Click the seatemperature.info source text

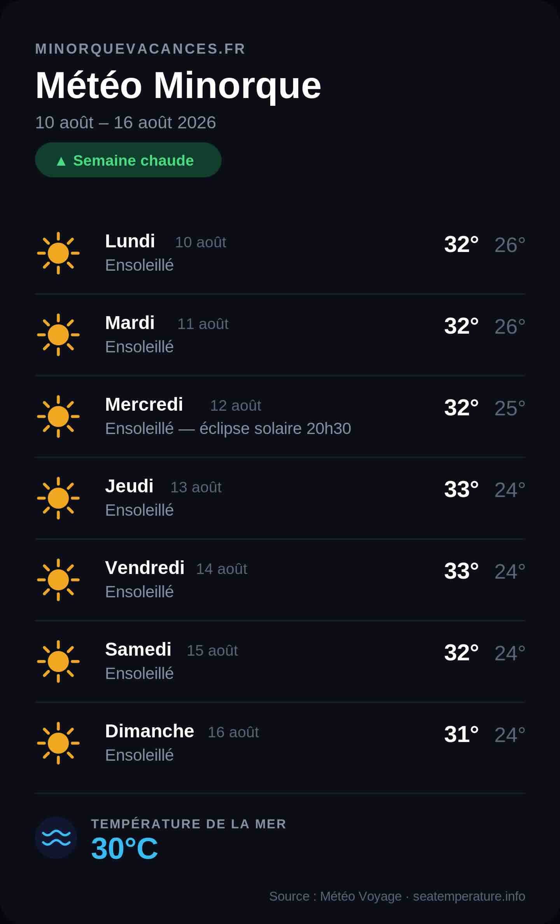tap(469, 896)
